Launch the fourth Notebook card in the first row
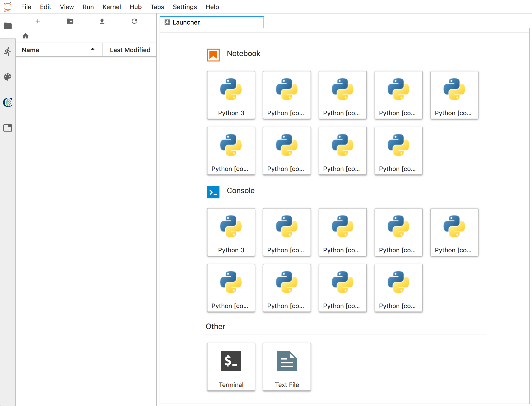This screenshot has height=406, width=532. (x=398, y=95)
